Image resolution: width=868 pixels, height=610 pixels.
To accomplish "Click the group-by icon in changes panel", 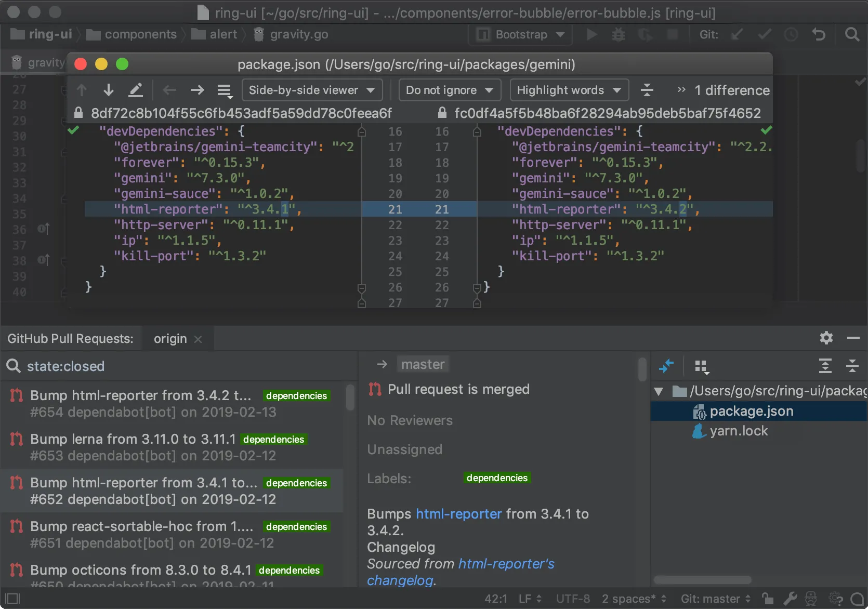I will (x=702, y=367).
